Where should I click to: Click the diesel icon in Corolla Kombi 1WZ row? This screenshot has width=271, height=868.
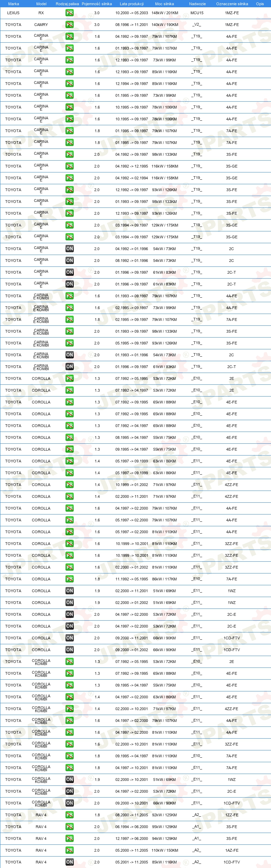[69, 780]
